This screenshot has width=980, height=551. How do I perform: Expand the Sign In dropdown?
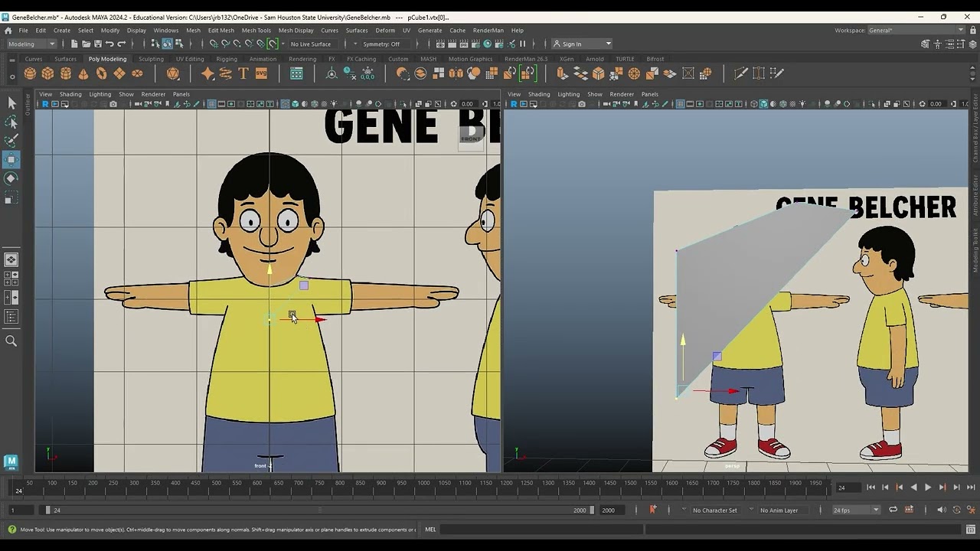(x=582, y=44)
